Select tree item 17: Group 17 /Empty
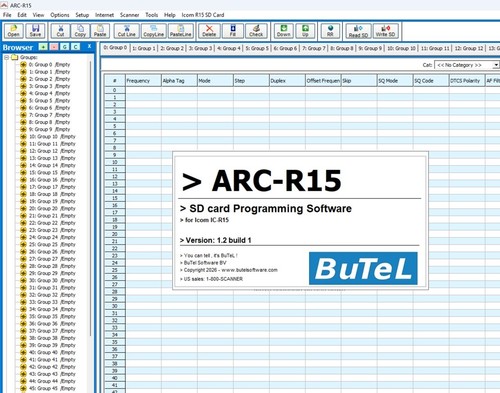This screenshot has width=500, height=393. [52, 187]
